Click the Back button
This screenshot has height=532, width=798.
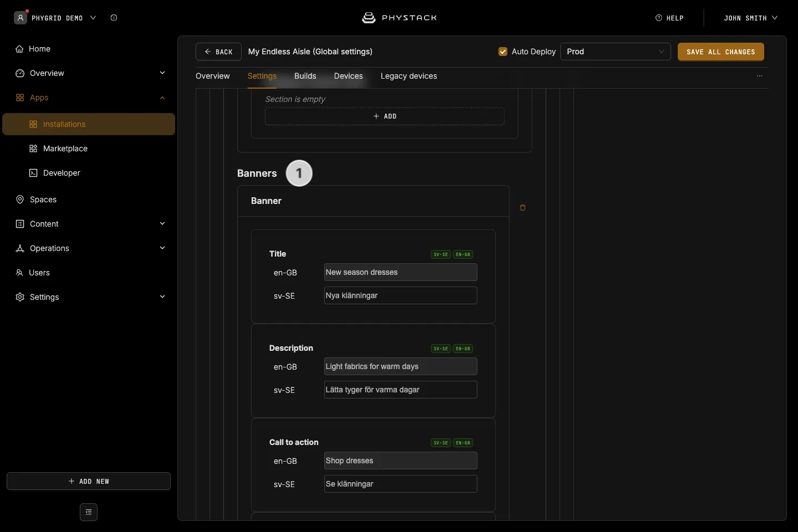click(218, 52)
